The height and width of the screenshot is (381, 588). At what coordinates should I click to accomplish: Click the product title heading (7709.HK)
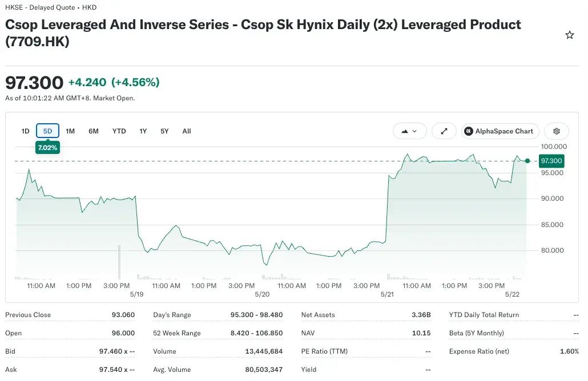(x=263, y=33)
